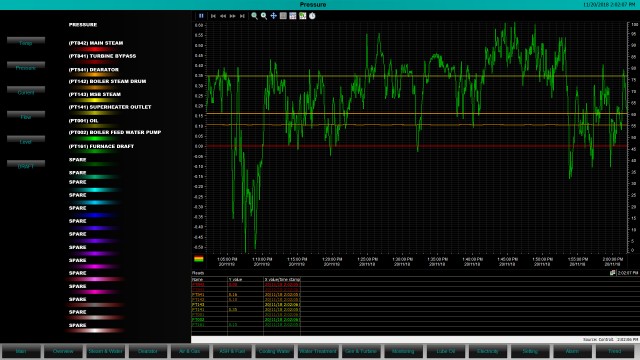Click the yellow swatch under PT143 MSB STEAM
Screen dimensions: 640x360
(x=94, y=100)
